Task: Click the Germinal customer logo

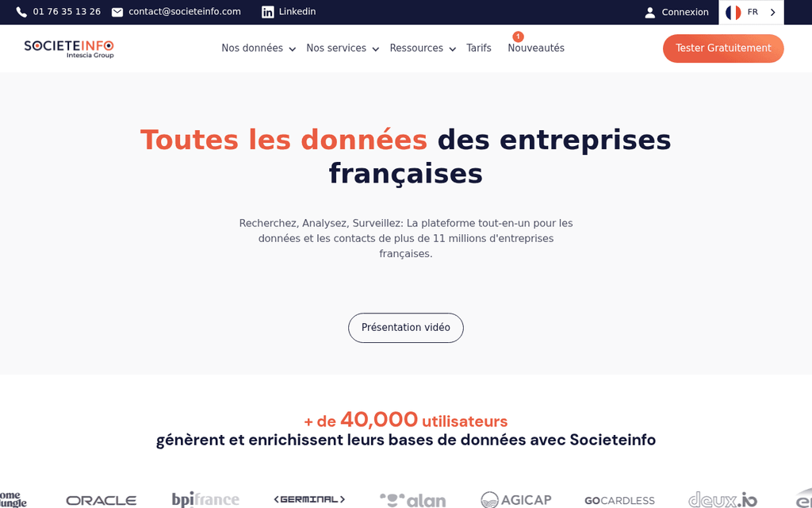Action: tap(309, 499)
